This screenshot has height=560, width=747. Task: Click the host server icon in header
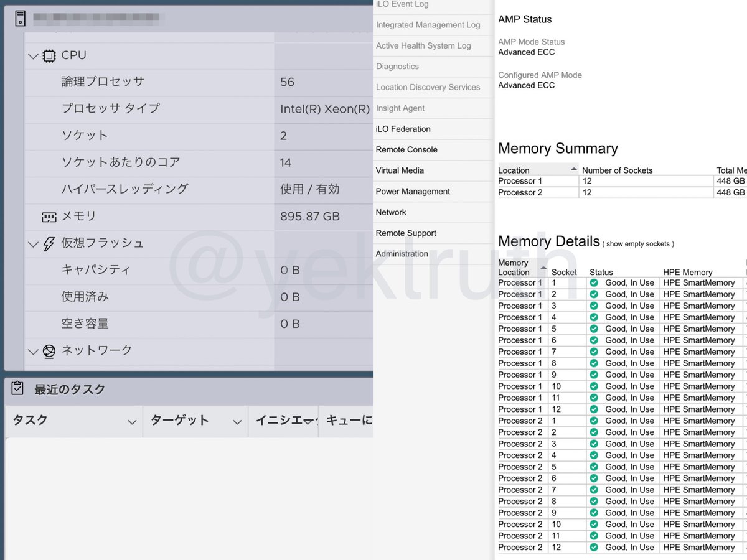click(x=20, y=19)
